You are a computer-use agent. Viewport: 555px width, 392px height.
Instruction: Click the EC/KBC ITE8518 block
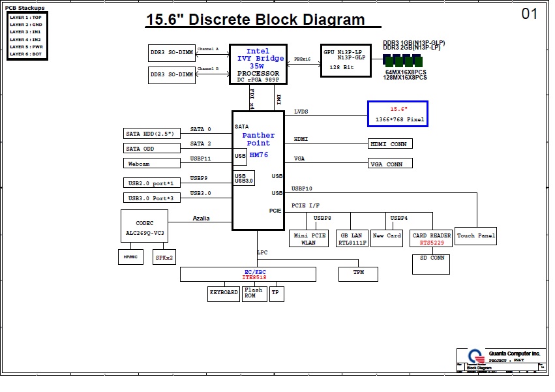[248, 275]
